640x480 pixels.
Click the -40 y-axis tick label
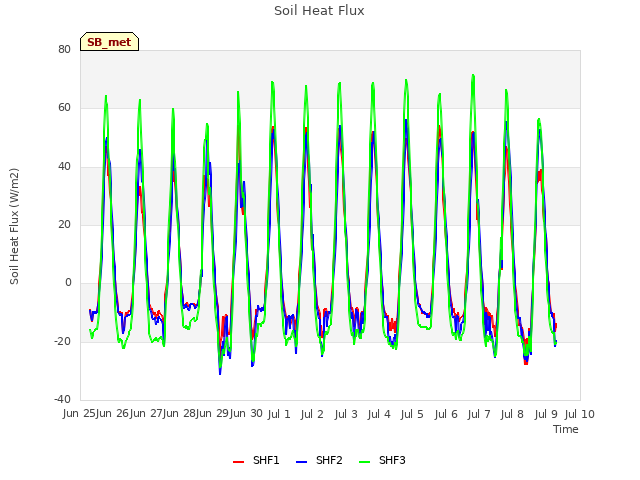62,399
